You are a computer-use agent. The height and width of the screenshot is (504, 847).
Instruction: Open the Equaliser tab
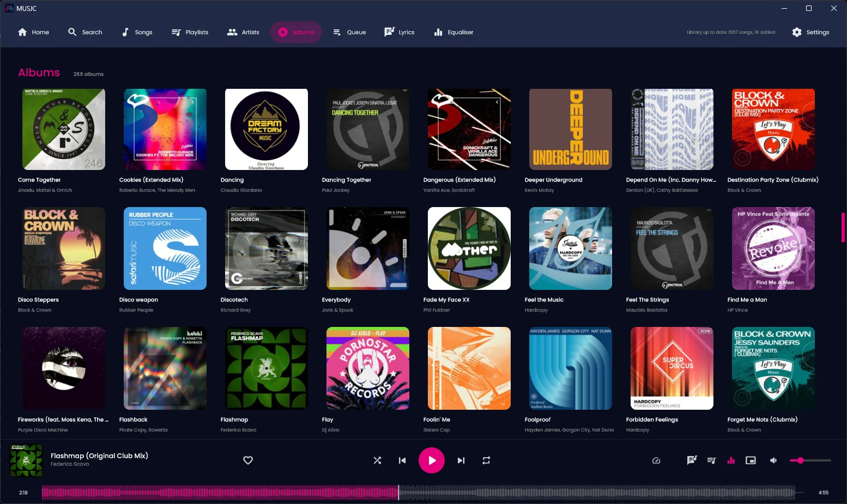[x=453, y=32]
